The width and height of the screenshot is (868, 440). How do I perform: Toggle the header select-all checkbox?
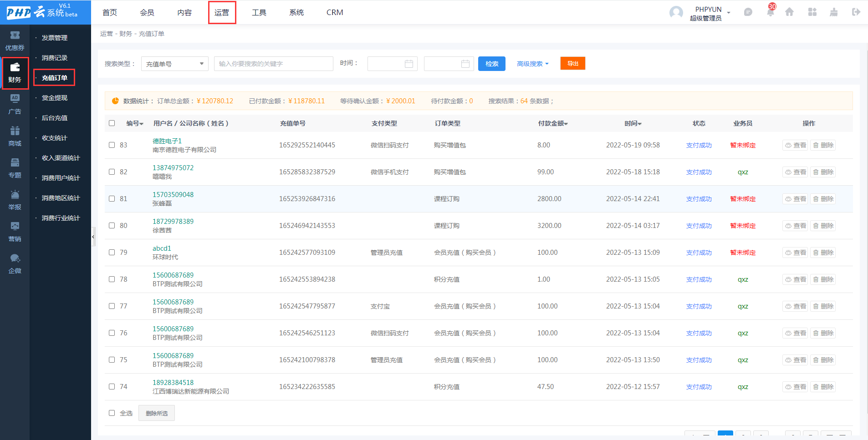pyautogui.click(x=112, y=123)
